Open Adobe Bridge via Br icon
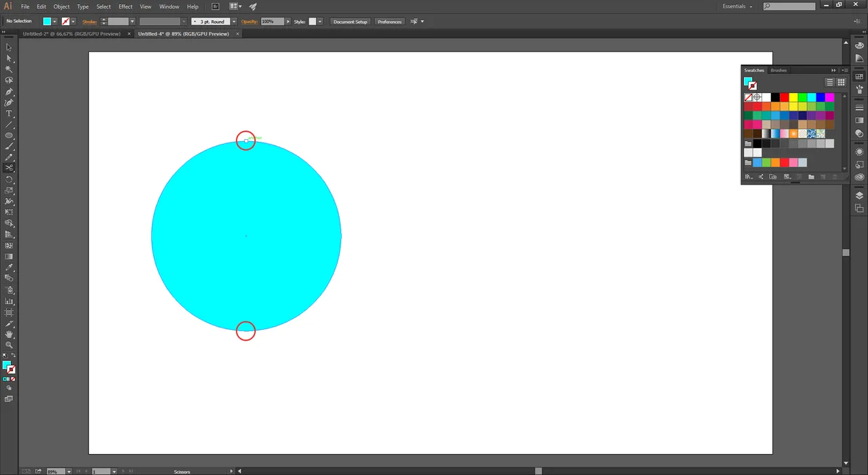868x475 pixels. (215, 6)
